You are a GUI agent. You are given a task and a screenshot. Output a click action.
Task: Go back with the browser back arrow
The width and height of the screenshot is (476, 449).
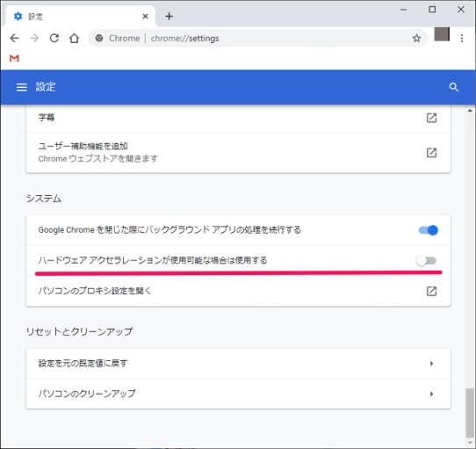click(x=14, y=39)
